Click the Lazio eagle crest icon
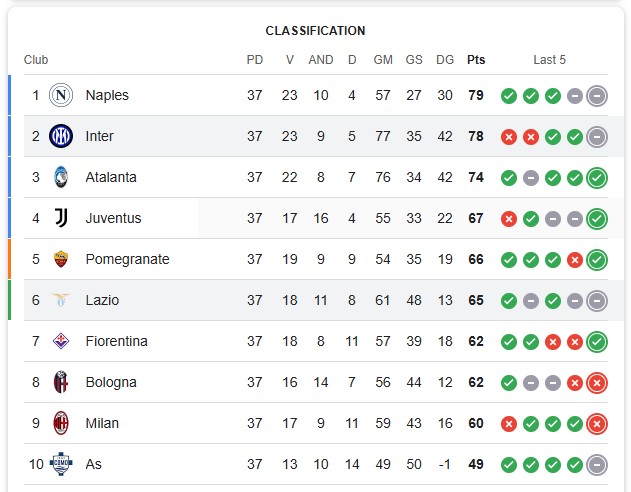This screenshot has width=631, height=492. [x=61, y=300]
